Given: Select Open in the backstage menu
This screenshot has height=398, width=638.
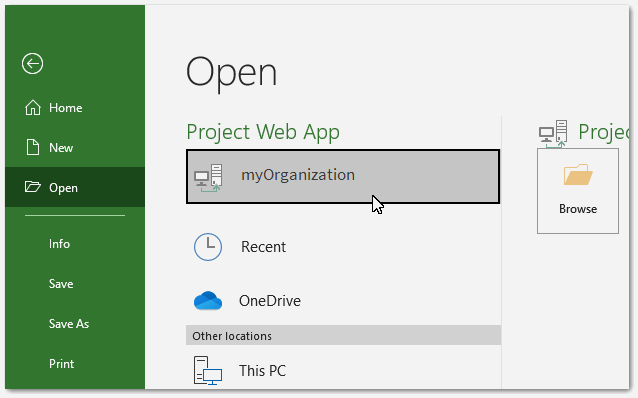Looking at the screenshot, I should tap(75, 187).
